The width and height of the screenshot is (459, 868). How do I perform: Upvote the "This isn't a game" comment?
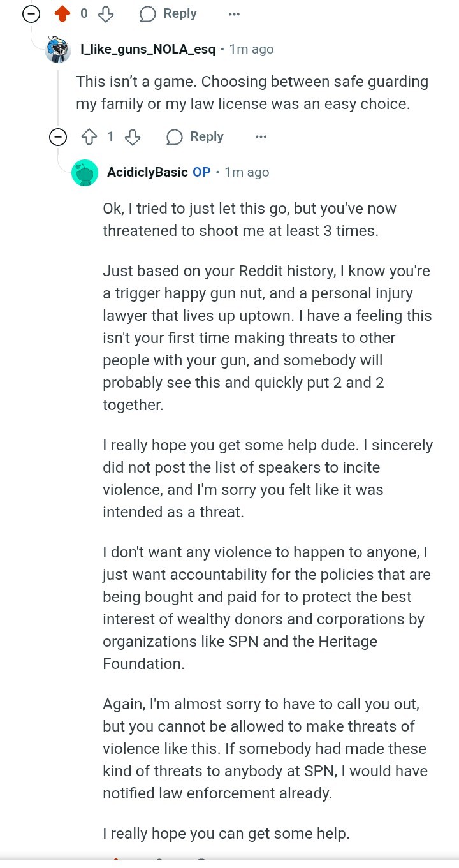coord(89,136)
